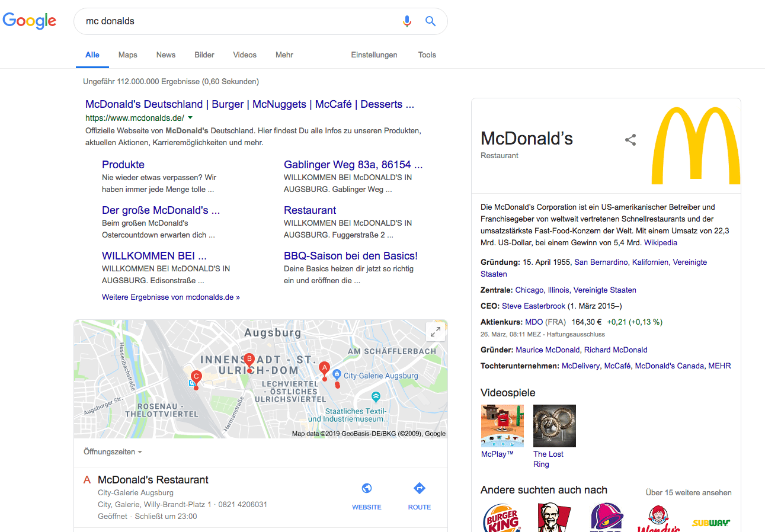Open the dropdown arrow next to mcdonalds.de URL
Viewport: 765px width, 532px height.
tap(190, 117)
